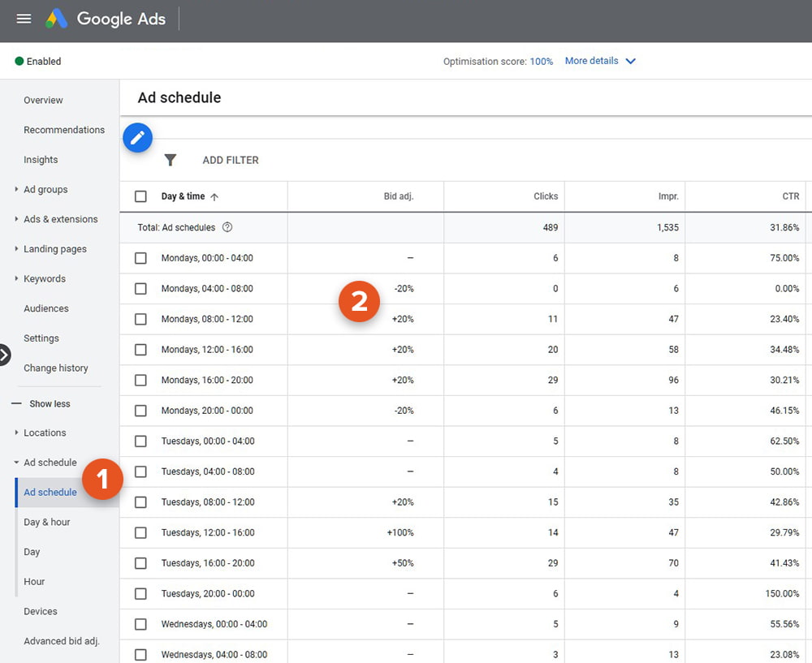
Task: Open the Devices page
Action: click(41, 612)
